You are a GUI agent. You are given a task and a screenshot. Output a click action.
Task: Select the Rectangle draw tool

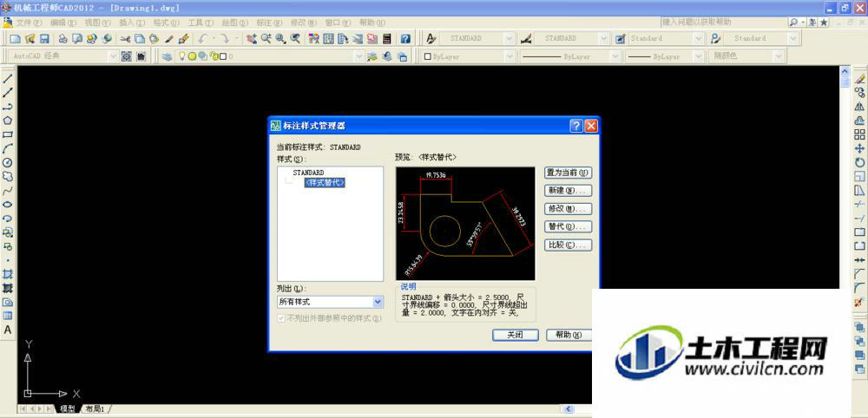pyautogui.click(x=8, y=134)
